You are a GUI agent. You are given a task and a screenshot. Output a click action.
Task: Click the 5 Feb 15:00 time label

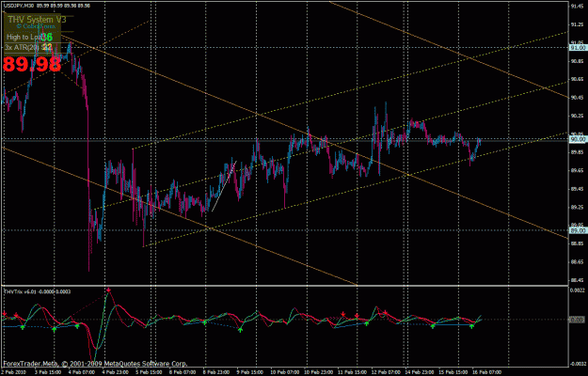coord(149,372)
